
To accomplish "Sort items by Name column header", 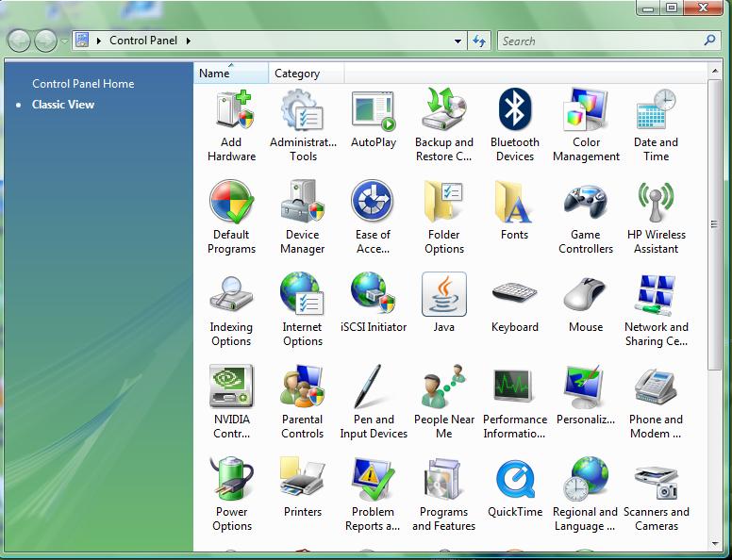I will 230,74.
